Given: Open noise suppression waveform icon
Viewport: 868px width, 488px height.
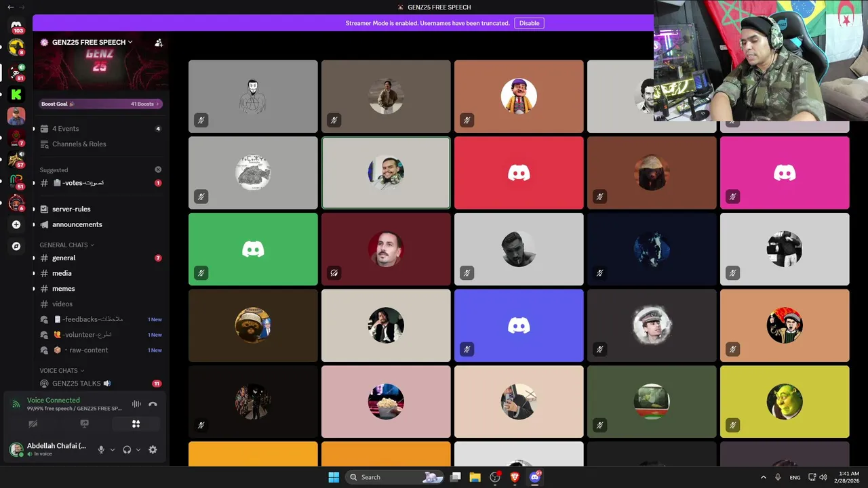Looking at the screenshot, I should point(136,404).
